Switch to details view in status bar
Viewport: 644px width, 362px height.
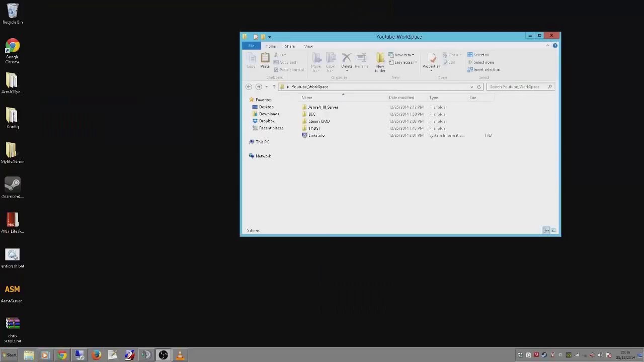(x=546, y=230)
